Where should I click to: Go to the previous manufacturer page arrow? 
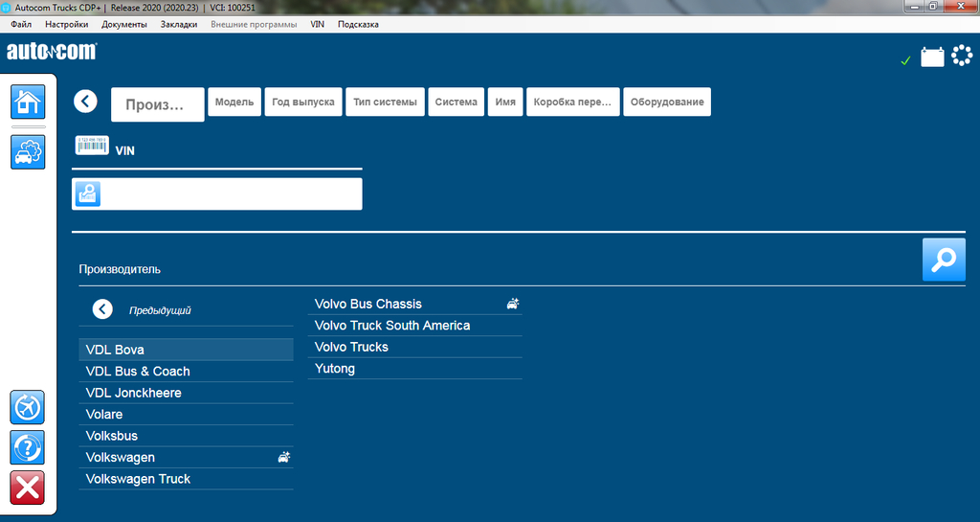tap(102, 309)
